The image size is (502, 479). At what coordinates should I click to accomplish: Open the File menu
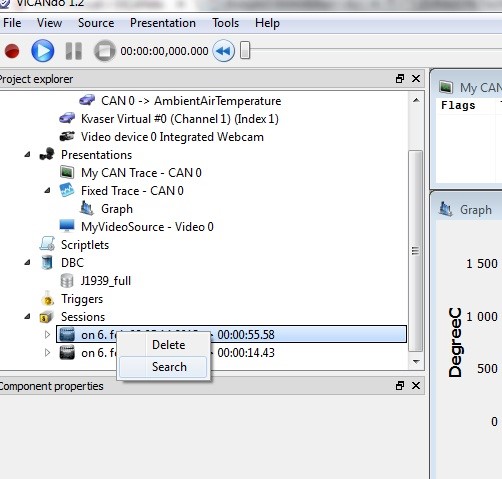coord(12,23)
